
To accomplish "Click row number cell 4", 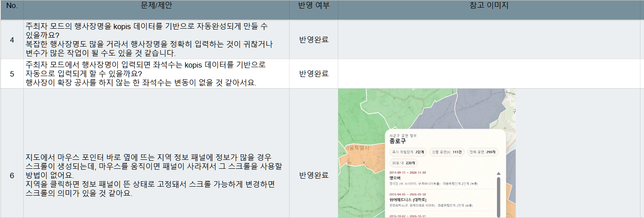I will point(12,39).
